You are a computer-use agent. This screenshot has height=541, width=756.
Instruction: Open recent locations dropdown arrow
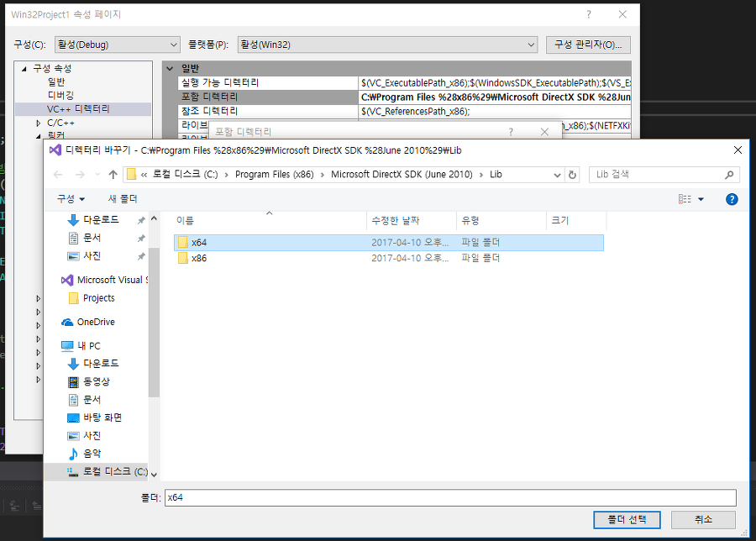(x=98, y=175)
